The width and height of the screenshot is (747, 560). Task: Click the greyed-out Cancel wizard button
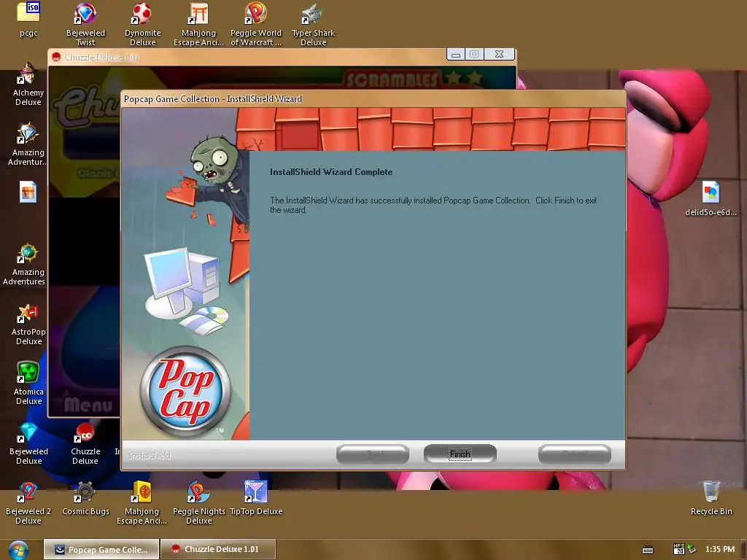(x=575, y=454)
